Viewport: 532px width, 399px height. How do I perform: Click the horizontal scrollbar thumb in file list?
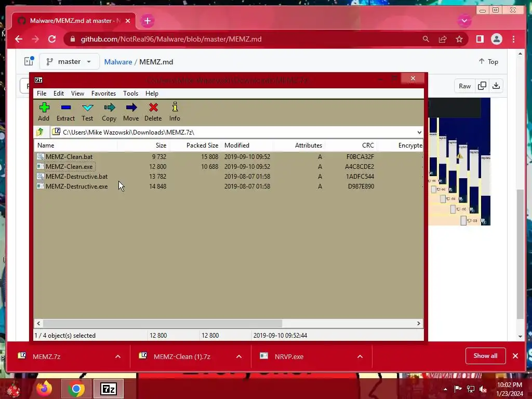click(163, 323)
